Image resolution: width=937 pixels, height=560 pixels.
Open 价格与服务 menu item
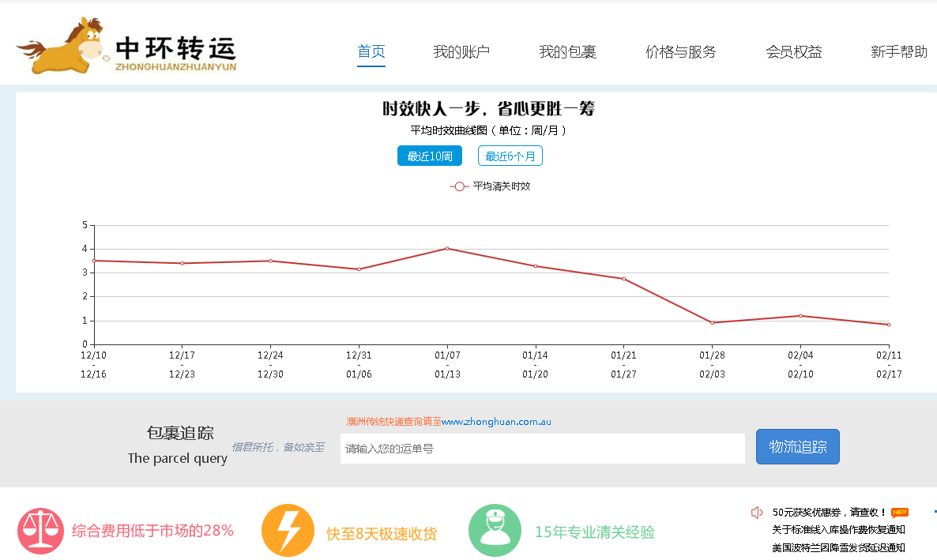680,52
